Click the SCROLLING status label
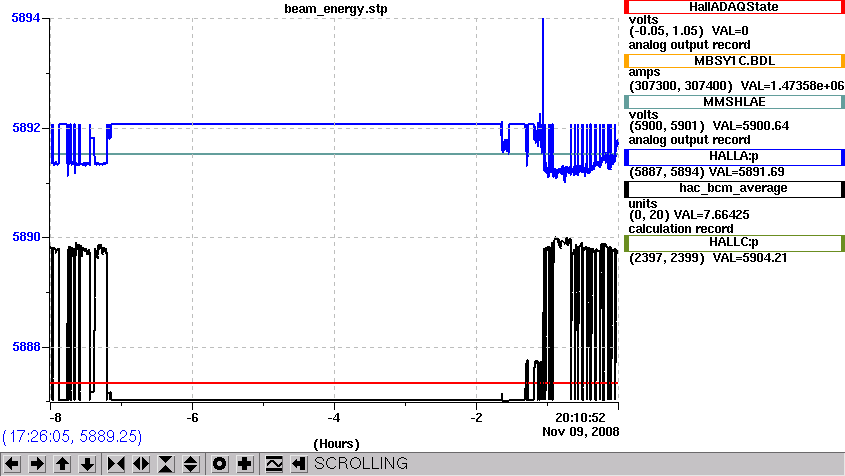The width and height of the screenshot is (845, 476). (361, 464)
